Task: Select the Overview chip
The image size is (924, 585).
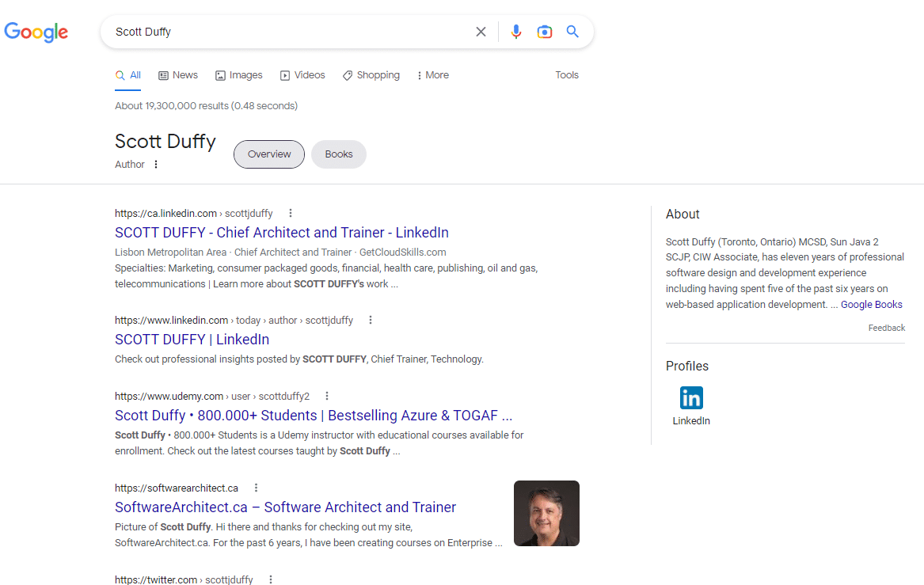Action: coord(269,154)
